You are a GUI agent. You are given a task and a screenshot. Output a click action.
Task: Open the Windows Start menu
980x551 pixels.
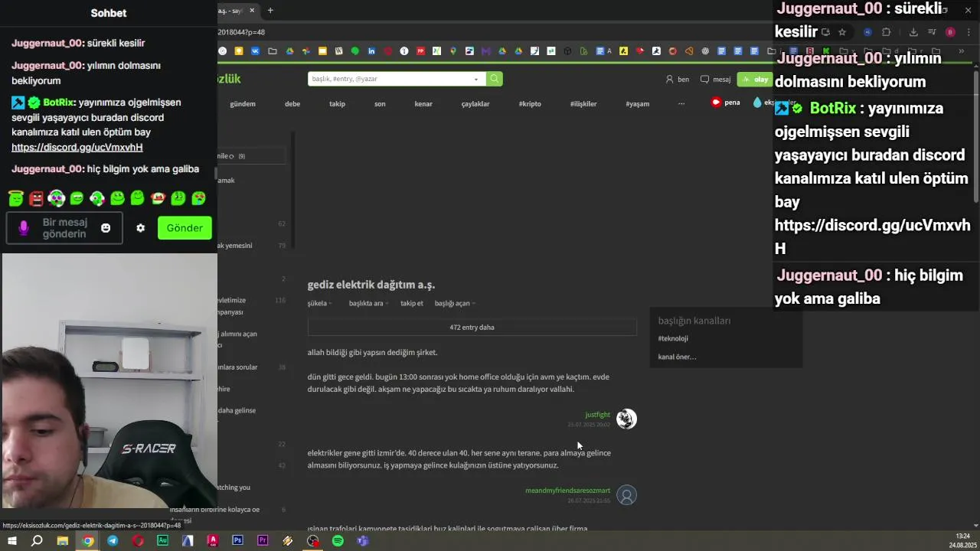(12, 541)
